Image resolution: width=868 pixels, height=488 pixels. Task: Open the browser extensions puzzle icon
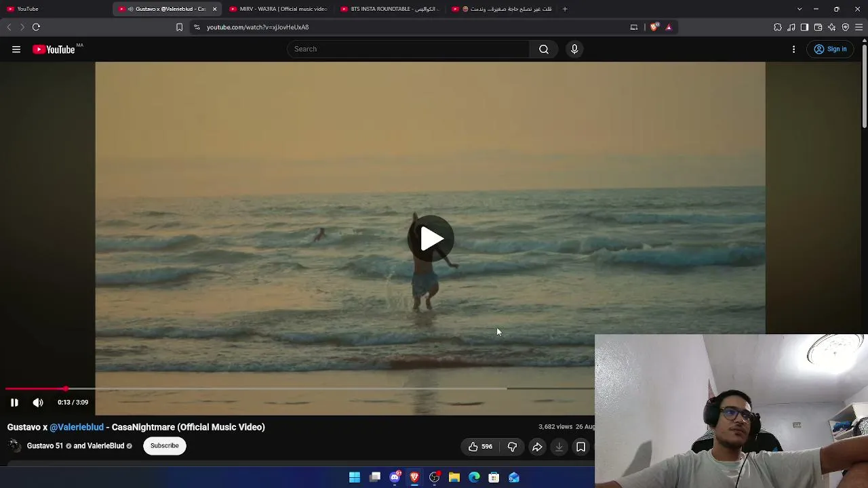tap(778, 27)
